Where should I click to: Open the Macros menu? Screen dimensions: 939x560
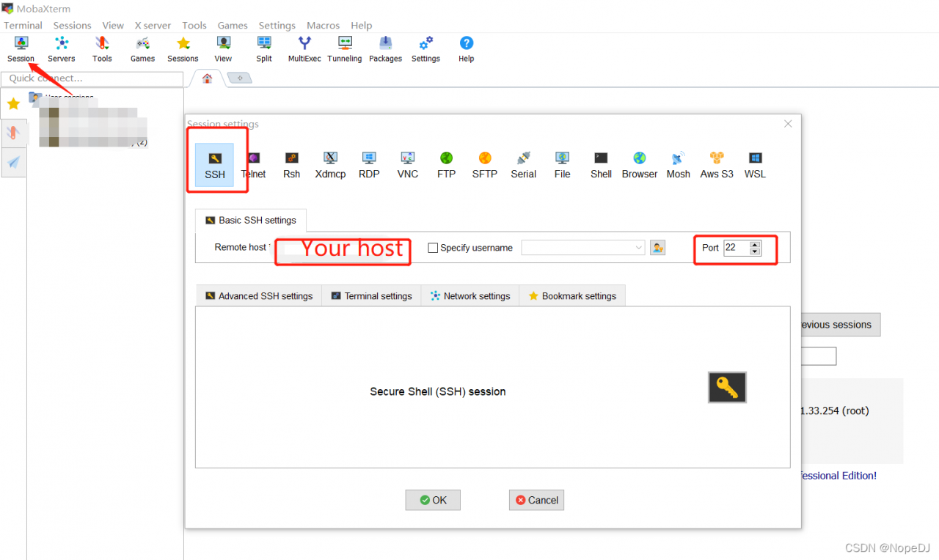coord(323,25)
